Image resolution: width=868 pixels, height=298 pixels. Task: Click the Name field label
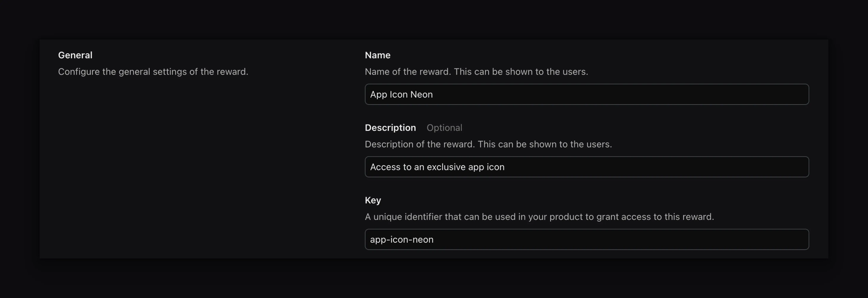point(377,55)
